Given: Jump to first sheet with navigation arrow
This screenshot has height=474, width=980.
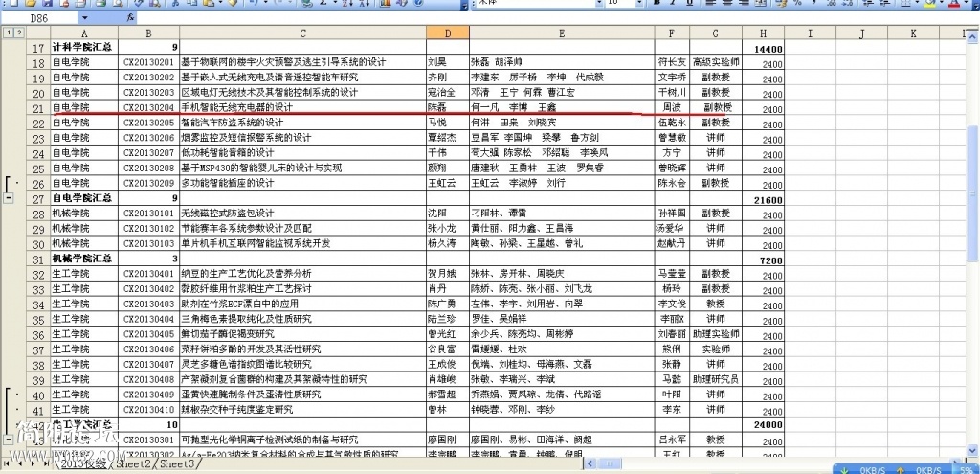Looking at the screenshot, I should click(x=8, y=464).
